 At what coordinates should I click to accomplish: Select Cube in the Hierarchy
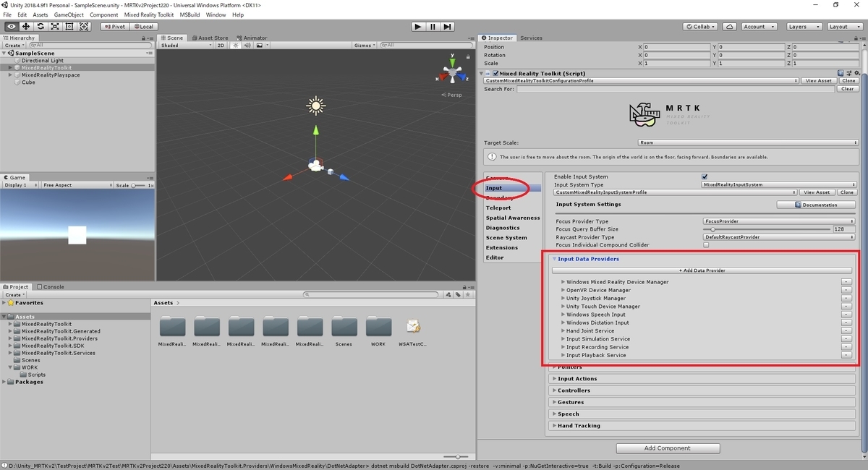[28, 82]
